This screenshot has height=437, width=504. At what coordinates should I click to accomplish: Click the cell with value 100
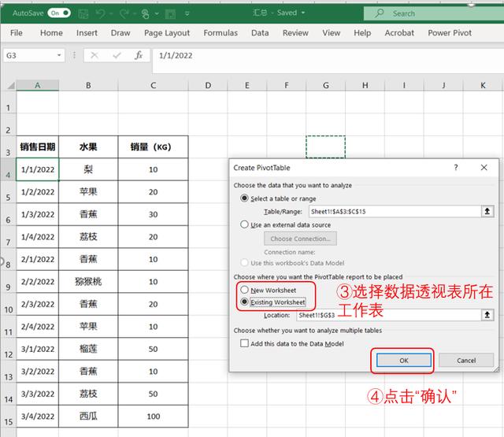(153, 417)
